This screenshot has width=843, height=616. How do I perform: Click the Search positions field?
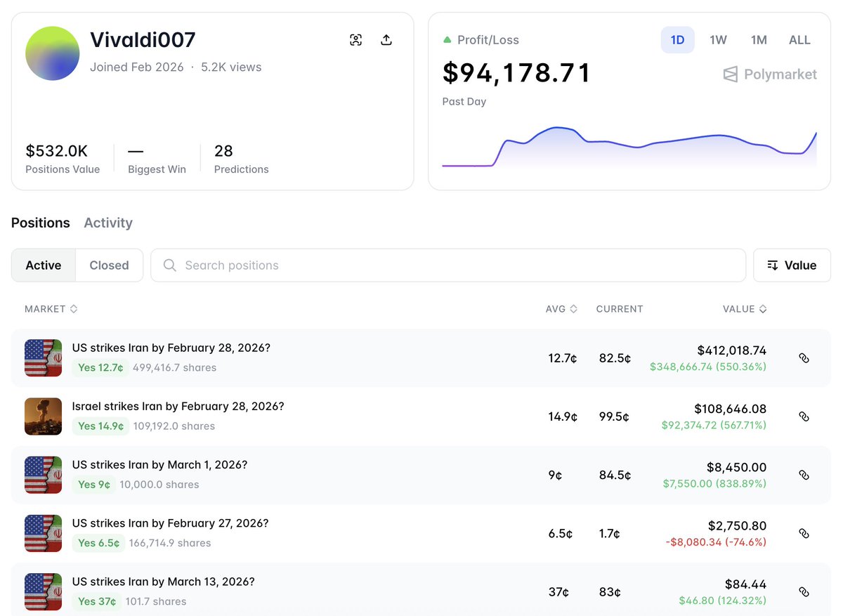click(x=448, y=266)
